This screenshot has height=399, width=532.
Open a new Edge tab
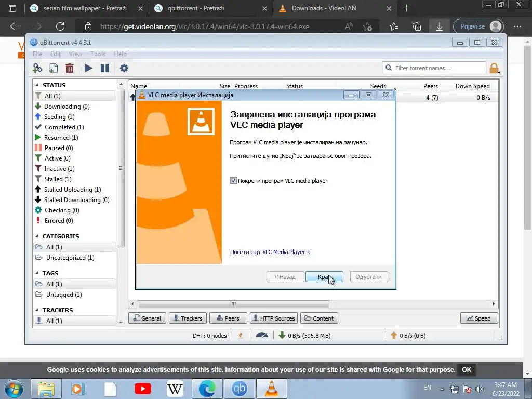(406, 8)
